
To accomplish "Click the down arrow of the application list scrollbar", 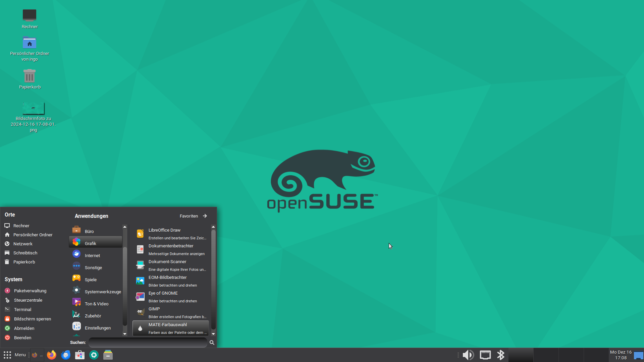I will click(x=213, y=334).
